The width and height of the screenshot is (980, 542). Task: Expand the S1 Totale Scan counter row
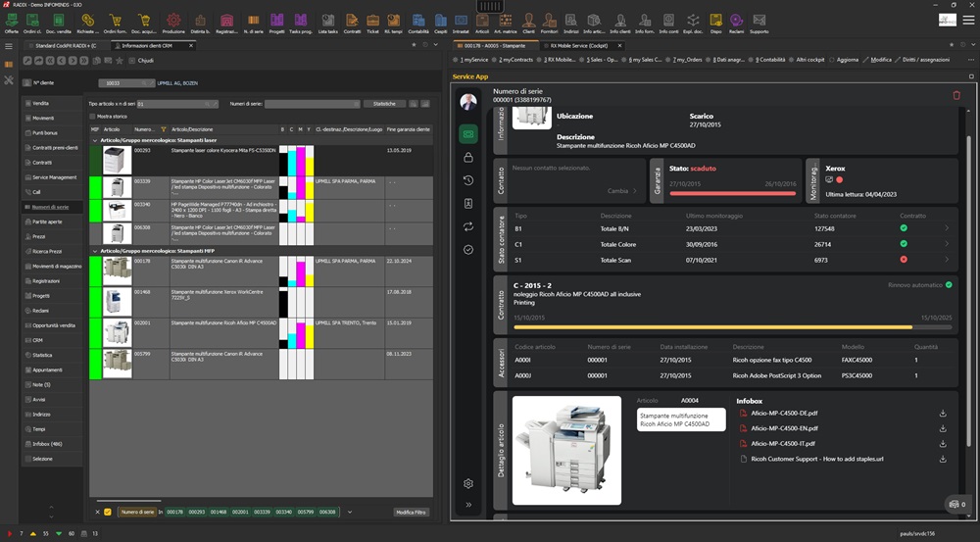(x=947, y=260)
